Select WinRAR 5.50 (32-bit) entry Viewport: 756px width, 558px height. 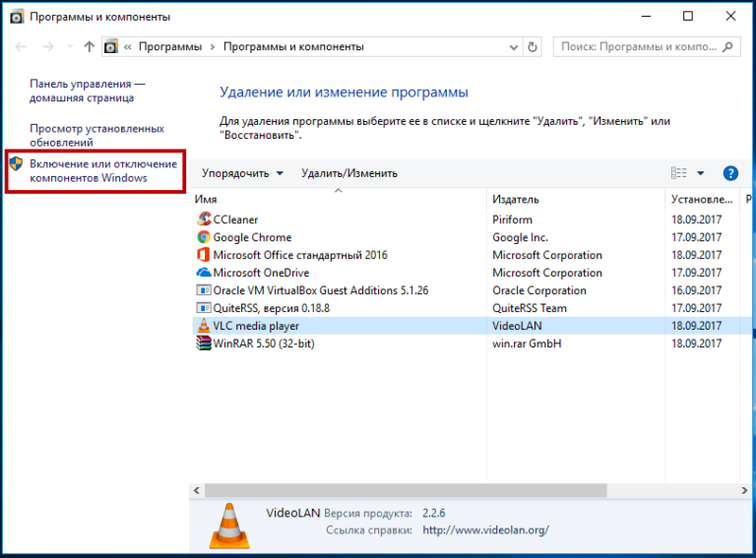pos(264,343)
